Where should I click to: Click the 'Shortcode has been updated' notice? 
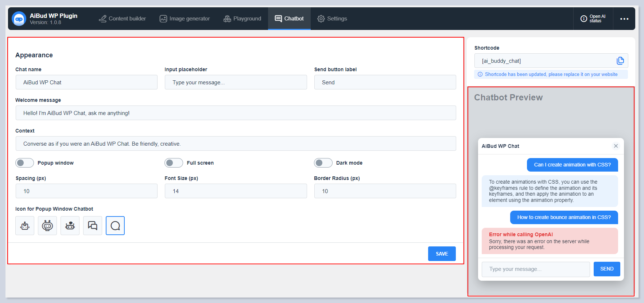point(551,74)
